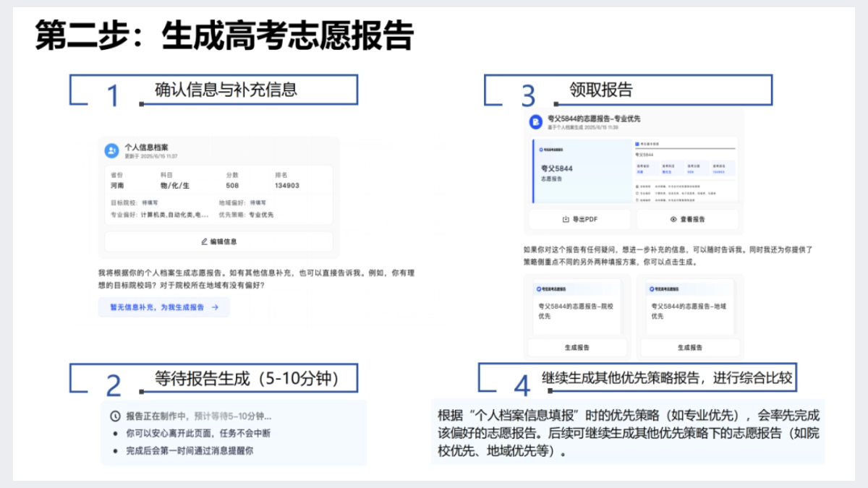The width and height of the screenshot is (868, 488).
Task: Click the clock icon beside 报告正在制作中
Action: 115,416
